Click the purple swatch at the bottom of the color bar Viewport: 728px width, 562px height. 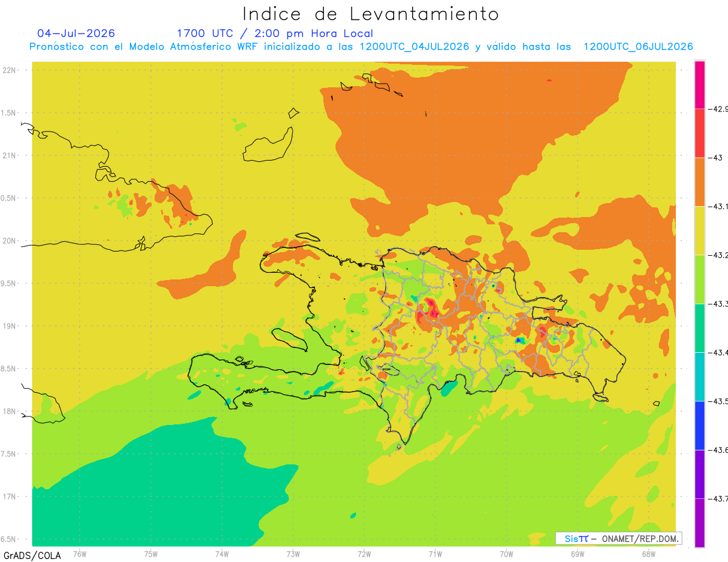699,523
